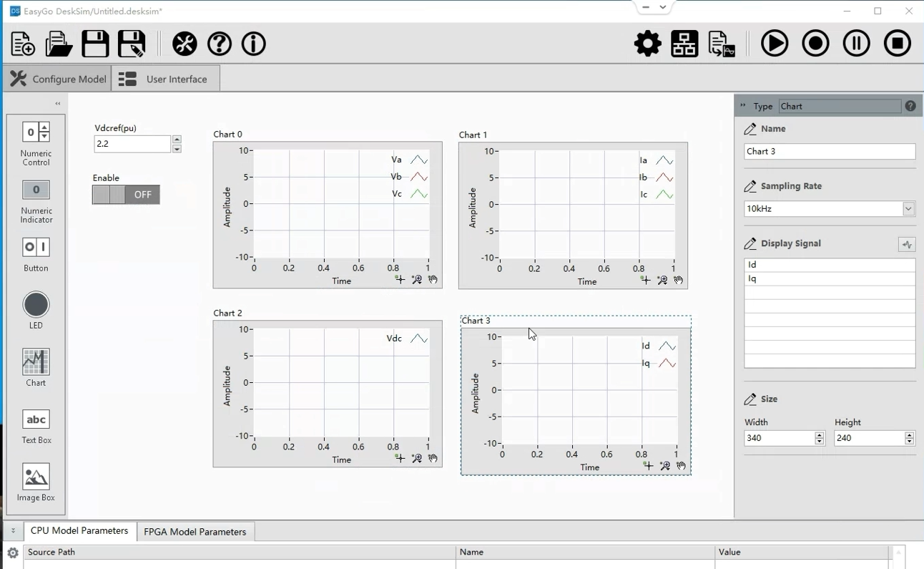The height and width of the screenshot is (569, 924).
Task: Click the Ic legend swatch in Chart 1
Action: (x=664, y=195)
